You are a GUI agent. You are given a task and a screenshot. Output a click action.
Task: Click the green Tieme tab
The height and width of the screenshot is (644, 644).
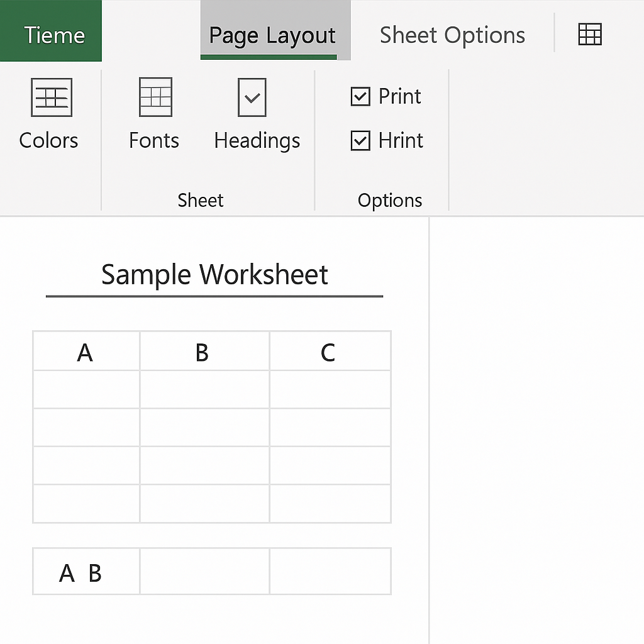pos(51,31)
